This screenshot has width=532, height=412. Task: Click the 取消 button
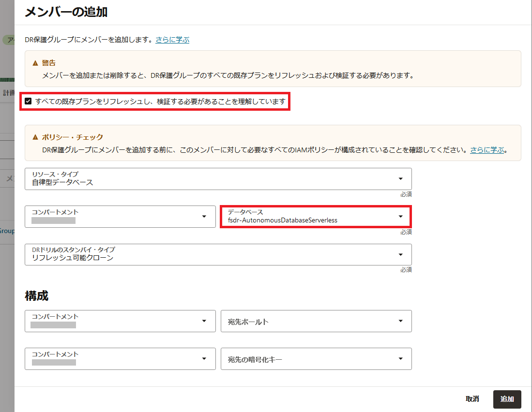click(472, 399)
